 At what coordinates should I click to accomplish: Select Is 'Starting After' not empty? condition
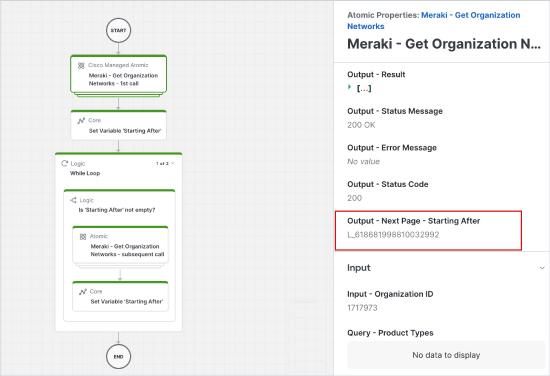click(x=117, y=210)
